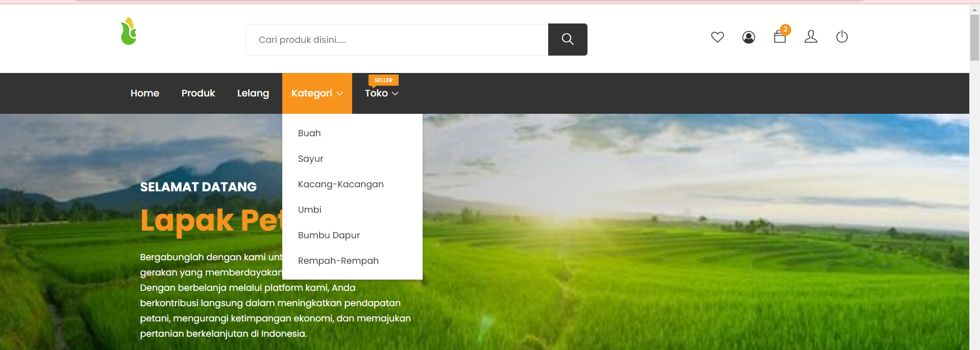Open the shopping bag cart icon

(779, 37)
